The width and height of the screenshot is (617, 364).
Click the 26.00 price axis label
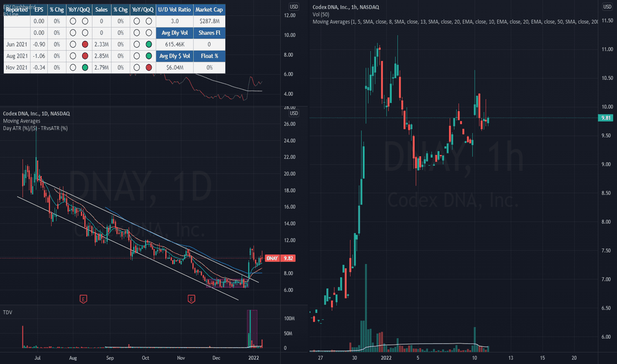(289, 124)
